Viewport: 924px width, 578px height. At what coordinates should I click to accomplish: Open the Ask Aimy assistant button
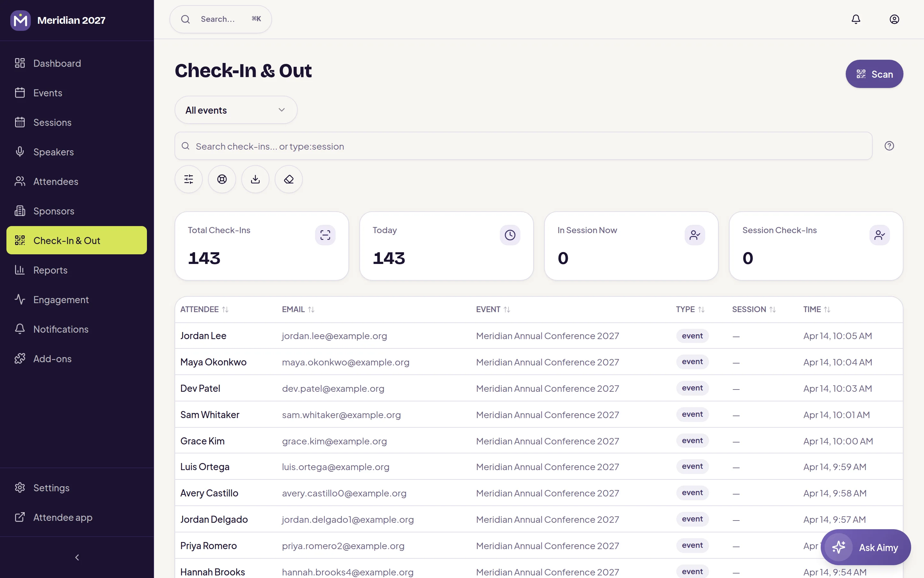tap(865, 547)
